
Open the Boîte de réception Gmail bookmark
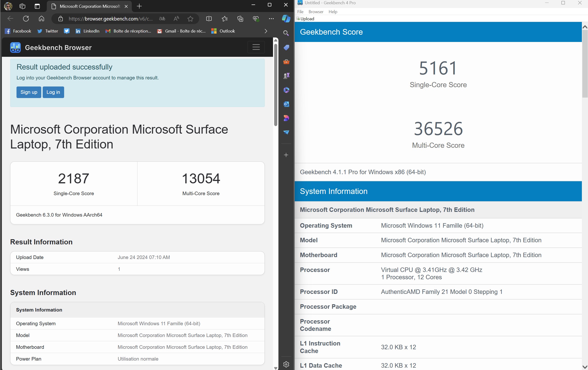(x=128, y=31)
